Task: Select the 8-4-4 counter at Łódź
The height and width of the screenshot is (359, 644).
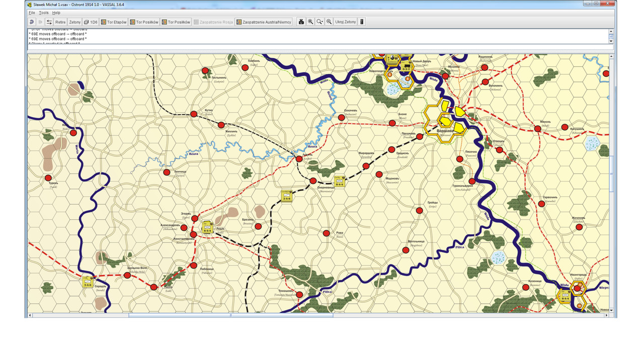Action: [207, 227]
